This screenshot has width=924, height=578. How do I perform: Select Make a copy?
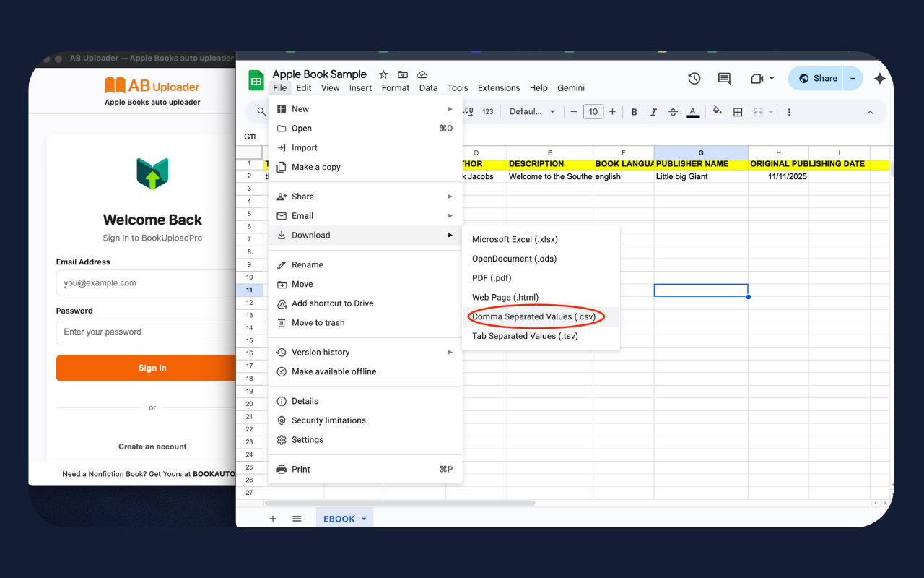pyautogui.click(x=365, y=167)
